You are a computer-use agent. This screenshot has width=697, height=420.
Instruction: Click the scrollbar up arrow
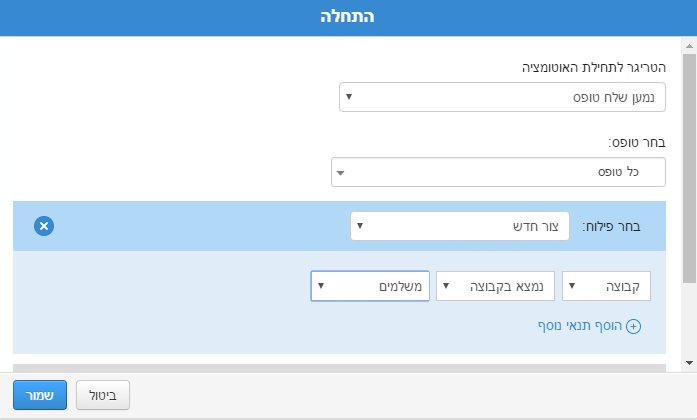pos(690,46)
